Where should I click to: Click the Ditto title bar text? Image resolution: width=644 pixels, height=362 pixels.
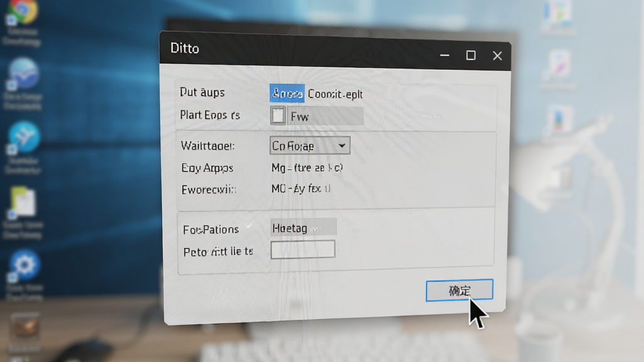point(185,48)
